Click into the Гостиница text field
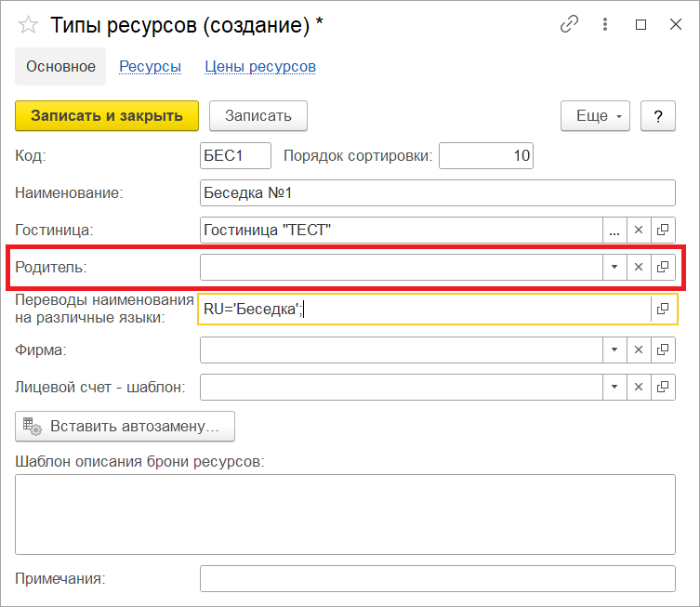The height and width of the screenshot is (607, 700). (x=402, y=231)
